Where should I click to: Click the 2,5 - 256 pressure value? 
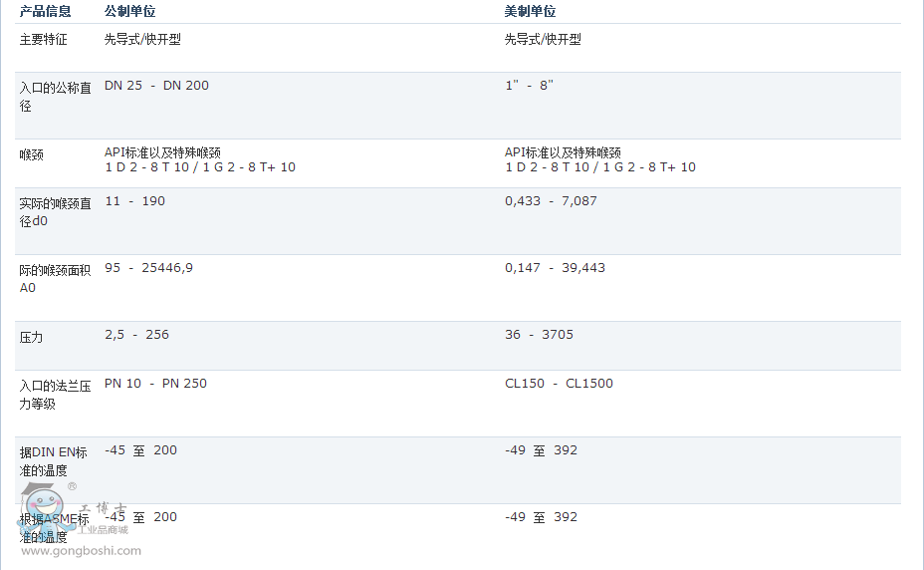[x=136, y=335]
